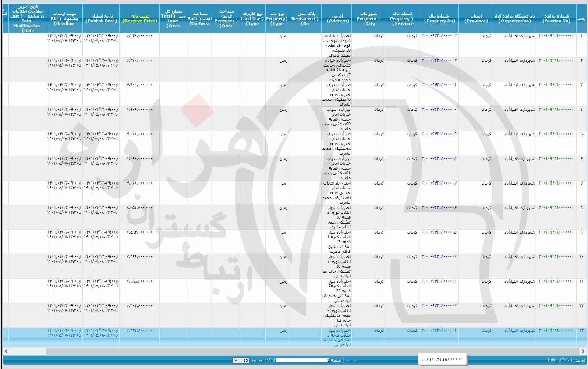Sort by Reserve Price column header
588x369 pixels.
click(x=139, y=18)
